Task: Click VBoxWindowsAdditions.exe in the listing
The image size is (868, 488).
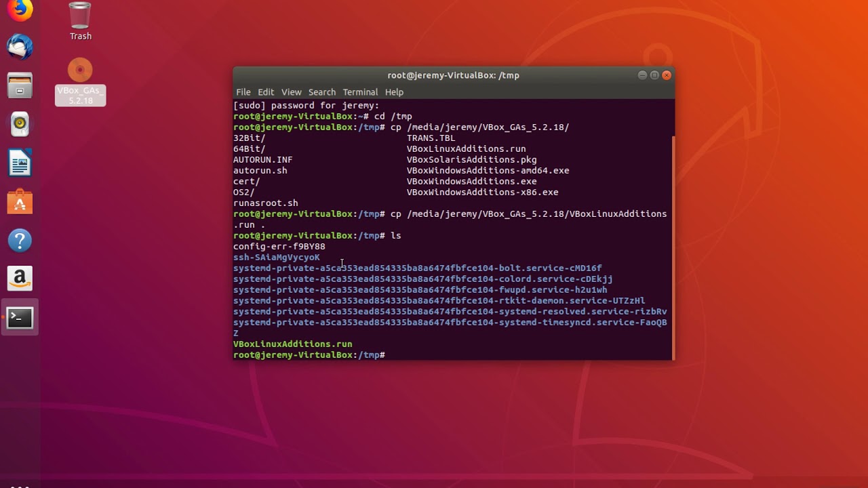Action: tap(472, 182)
